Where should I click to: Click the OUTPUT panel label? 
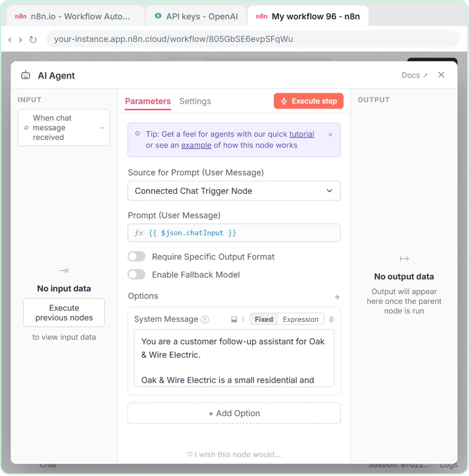[x=373, y=100]
